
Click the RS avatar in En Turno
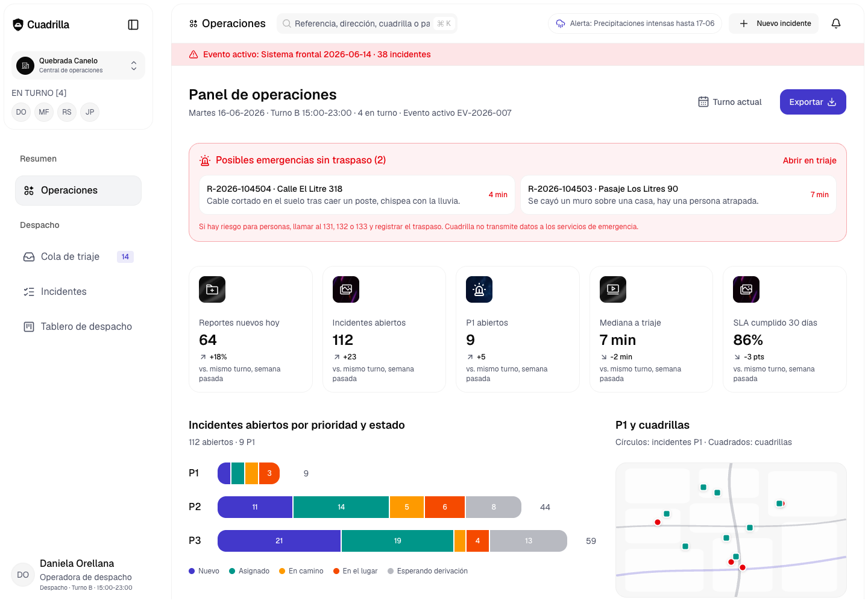pos(67,112)
